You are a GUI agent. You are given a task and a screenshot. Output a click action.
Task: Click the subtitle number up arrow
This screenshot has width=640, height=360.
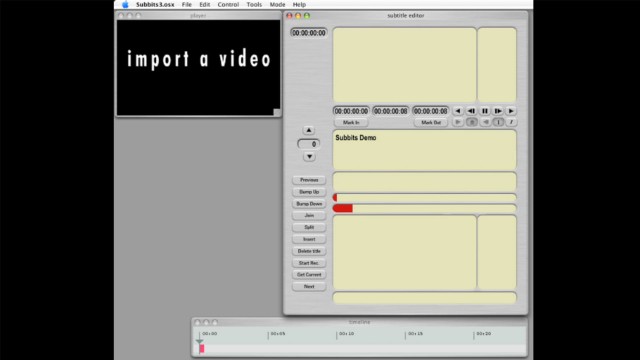[x=309, y=130]
